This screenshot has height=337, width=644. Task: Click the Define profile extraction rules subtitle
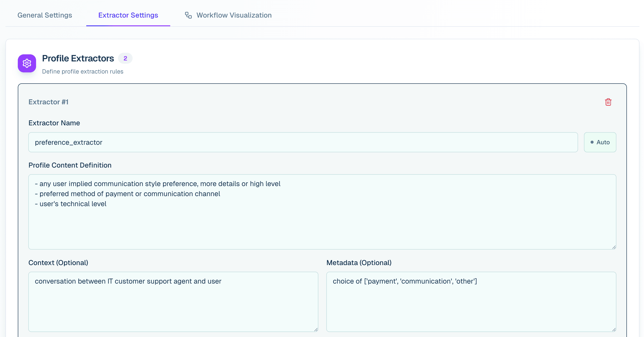point(83,71)
